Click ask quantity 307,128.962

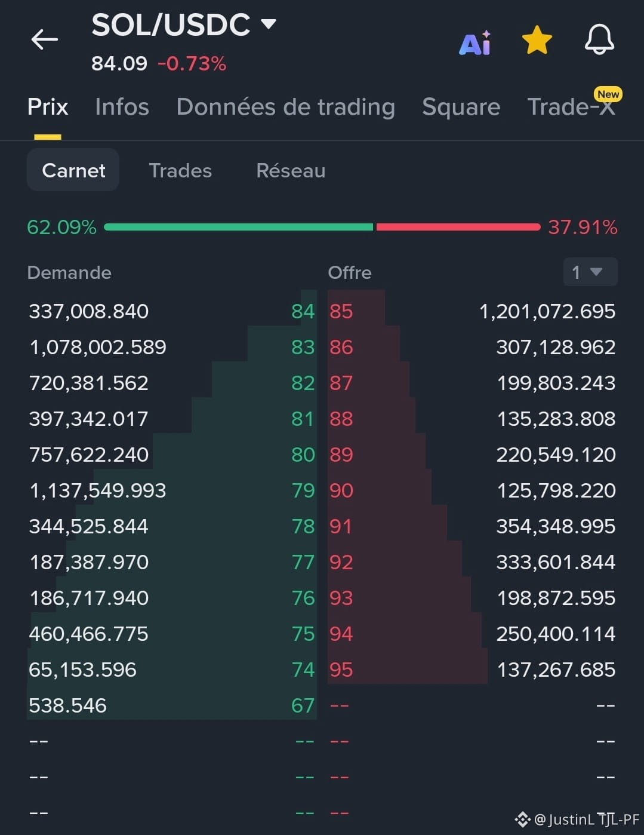pyautogui.click(x=556, y=347)
